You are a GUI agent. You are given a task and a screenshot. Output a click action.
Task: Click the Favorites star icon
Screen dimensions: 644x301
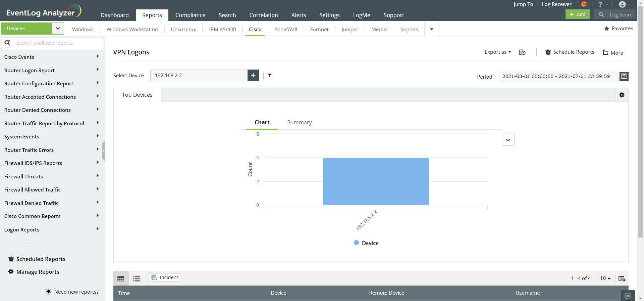pos(607,29)
